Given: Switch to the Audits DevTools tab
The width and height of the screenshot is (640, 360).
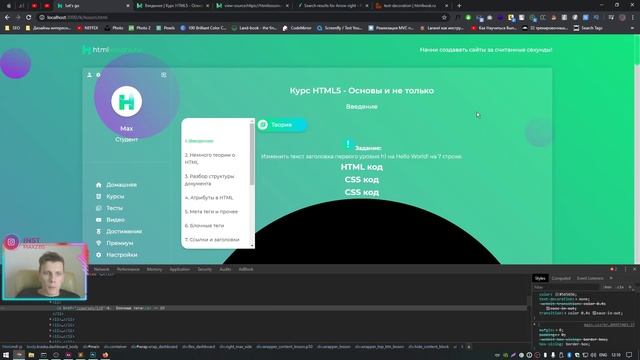Looking at the screenshot, I should (x=225, y=269).
